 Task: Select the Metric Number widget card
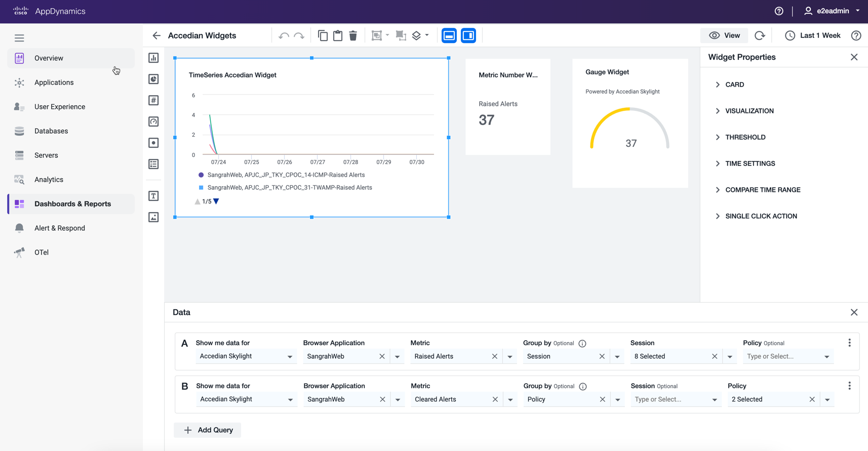(508, 107)
